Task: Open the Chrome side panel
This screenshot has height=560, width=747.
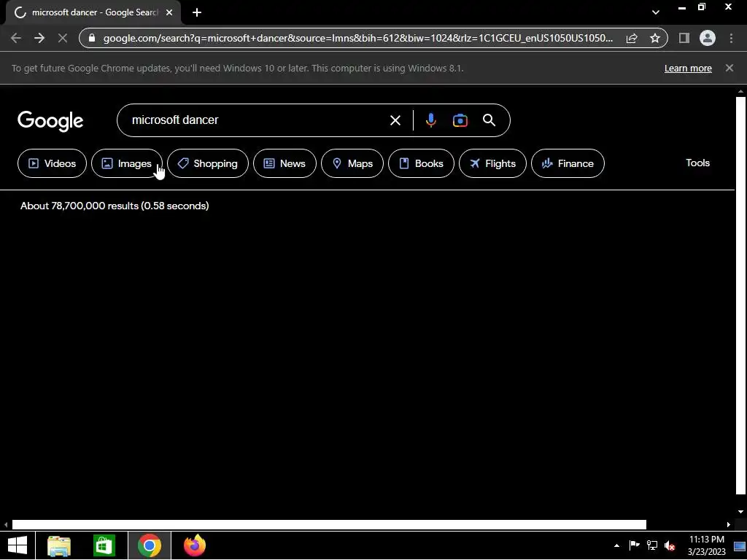Action: pyautogui.click(x=684, y=38)
